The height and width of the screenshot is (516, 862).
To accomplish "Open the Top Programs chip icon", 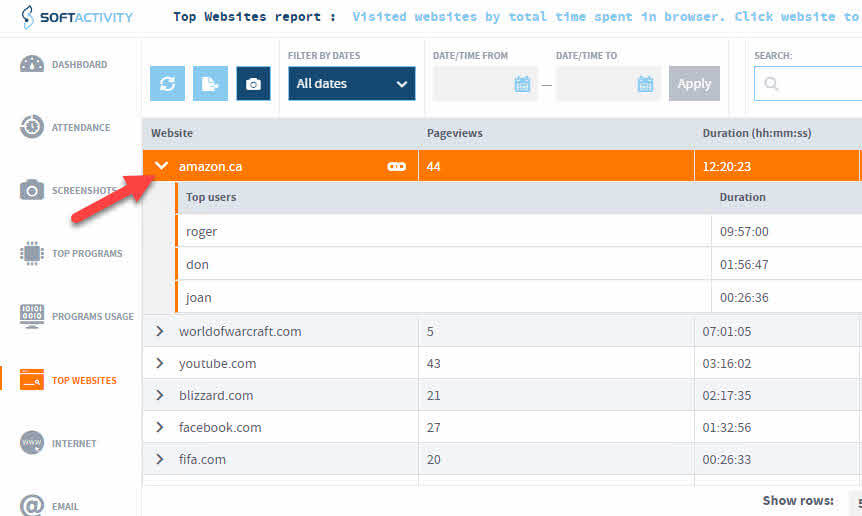I will pyautogui.click(x=31, y=253).
